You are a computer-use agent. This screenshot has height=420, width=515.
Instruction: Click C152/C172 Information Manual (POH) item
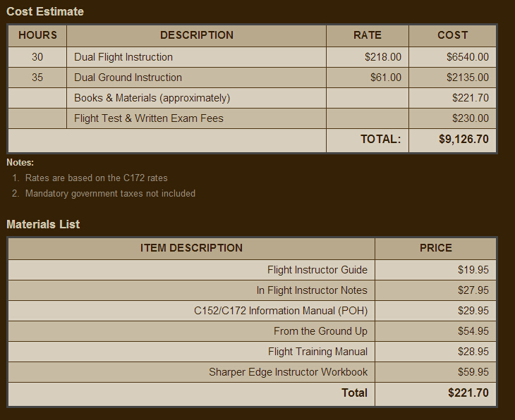click(281, 311)
